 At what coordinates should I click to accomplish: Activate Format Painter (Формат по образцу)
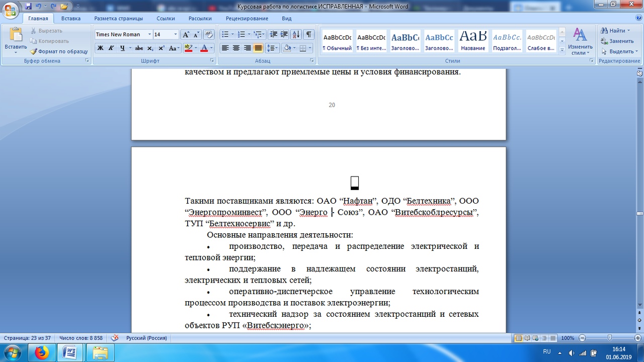tap(59, 51)
